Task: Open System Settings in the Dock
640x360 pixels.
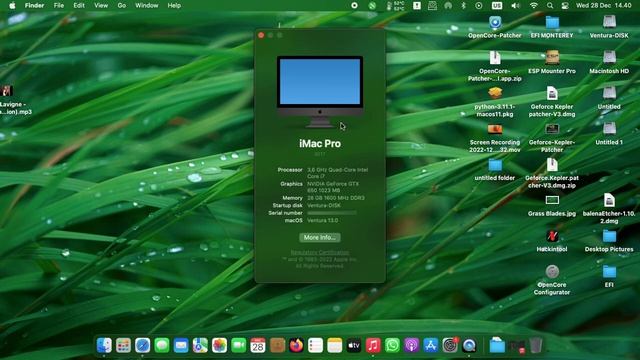Action: click(x=450, y=345)
